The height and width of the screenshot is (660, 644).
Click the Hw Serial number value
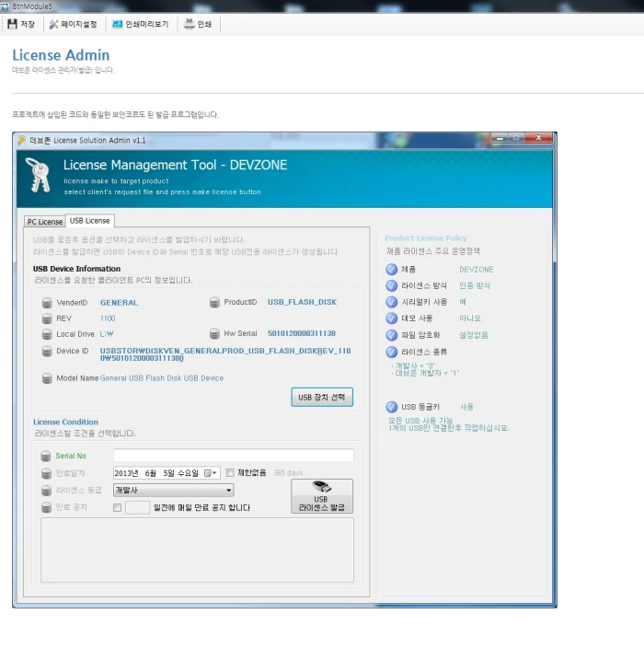(302, 333)
